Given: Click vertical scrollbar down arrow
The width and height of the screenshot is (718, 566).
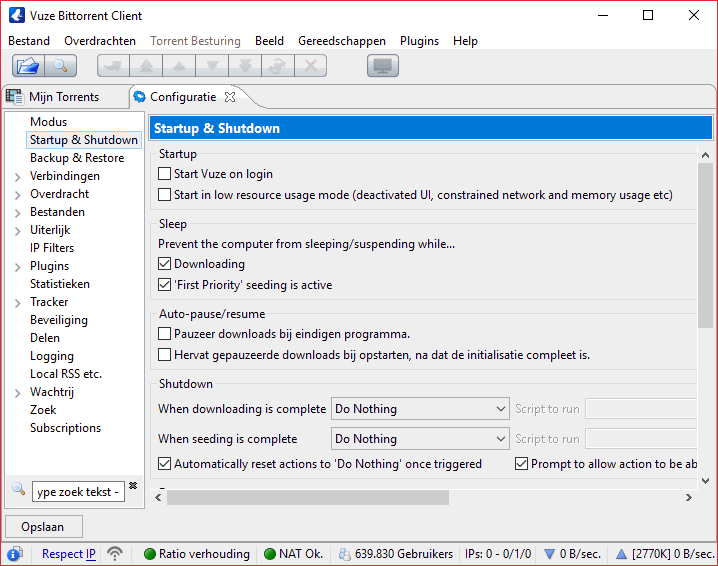Looking at the screenshot, I should (705, 481).
